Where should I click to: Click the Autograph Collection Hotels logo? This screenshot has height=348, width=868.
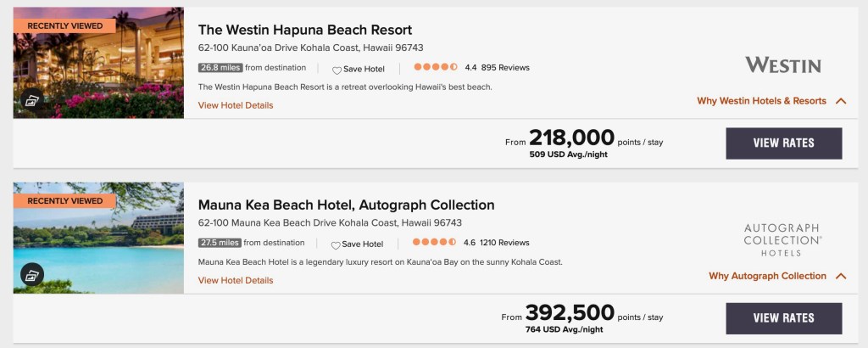[782, 240]
